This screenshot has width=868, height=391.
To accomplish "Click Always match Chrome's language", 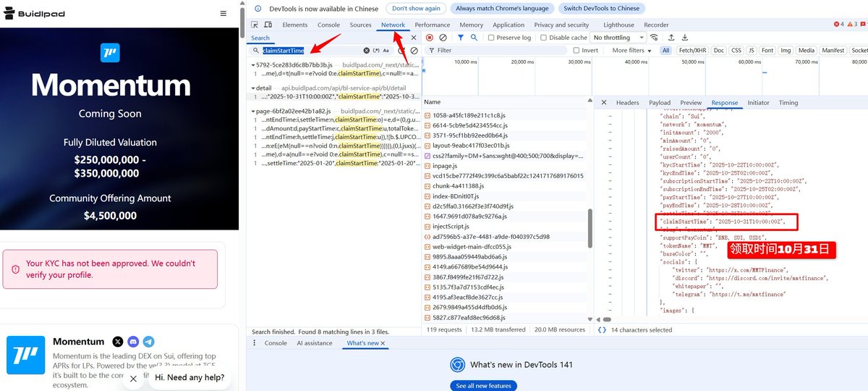I will [503, 9].
